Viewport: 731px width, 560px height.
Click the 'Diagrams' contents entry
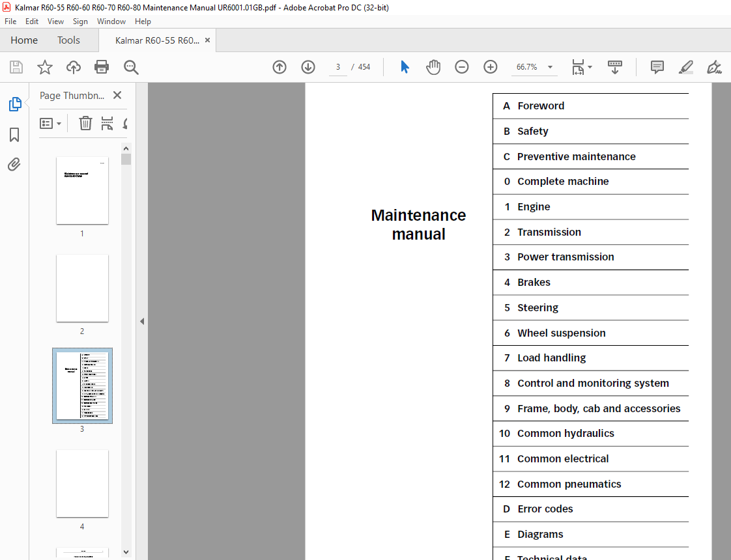coord(540,535)
